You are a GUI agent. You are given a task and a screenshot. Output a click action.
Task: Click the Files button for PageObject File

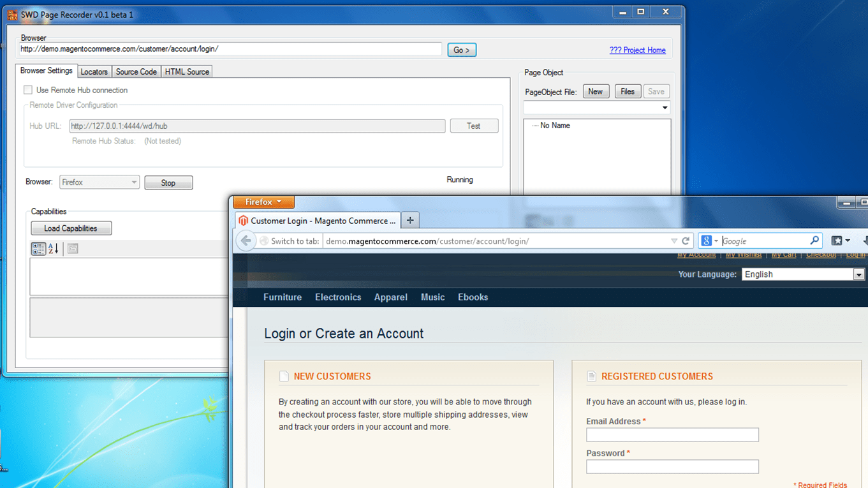pos(628,92)
